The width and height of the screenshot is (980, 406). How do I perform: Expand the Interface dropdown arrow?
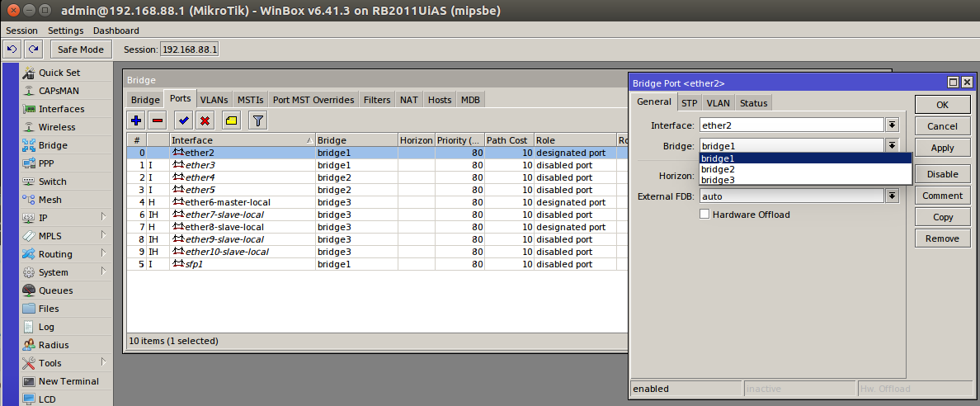pyautogui.click(x=892, y=125)
